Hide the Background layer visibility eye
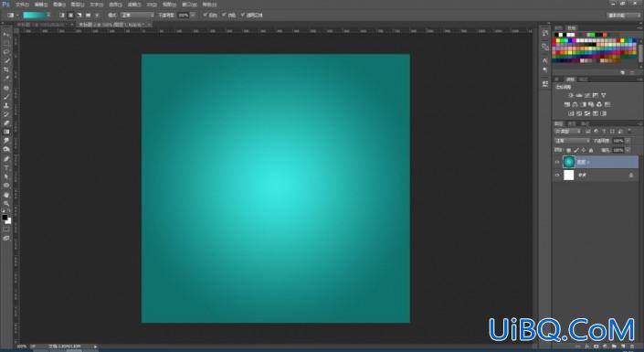The height and width of the screenshot is (352, 644). (x=557, y=176)
